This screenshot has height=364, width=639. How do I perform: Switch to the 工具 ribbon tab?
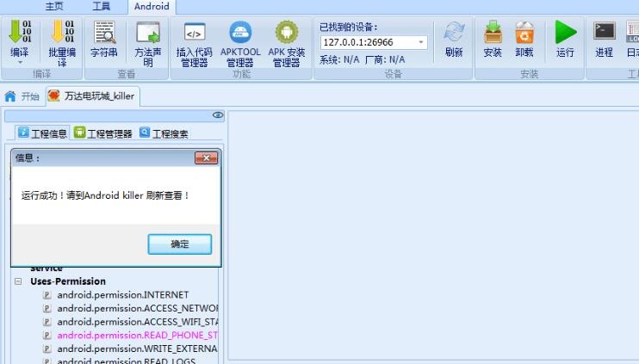[101, 7]
